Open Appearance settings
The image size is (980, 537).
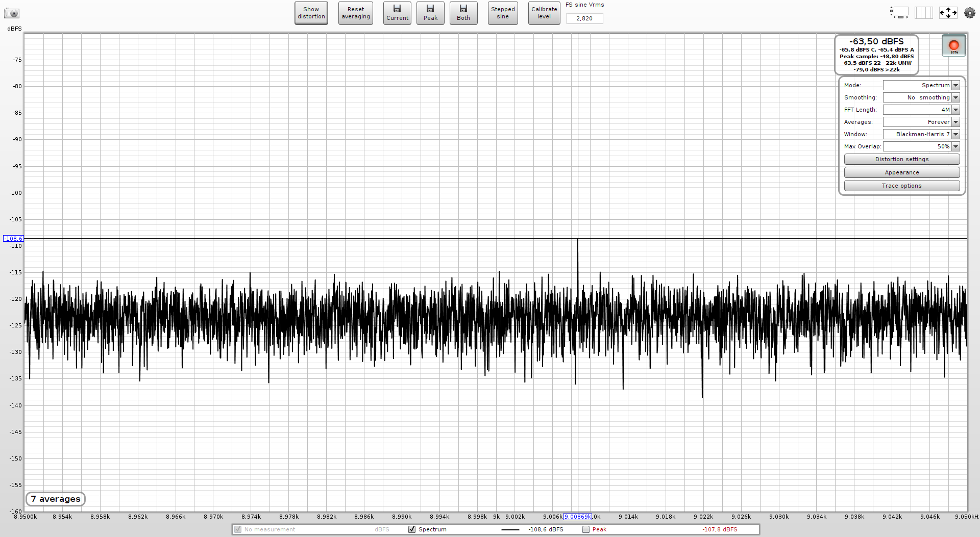(902, 172)
